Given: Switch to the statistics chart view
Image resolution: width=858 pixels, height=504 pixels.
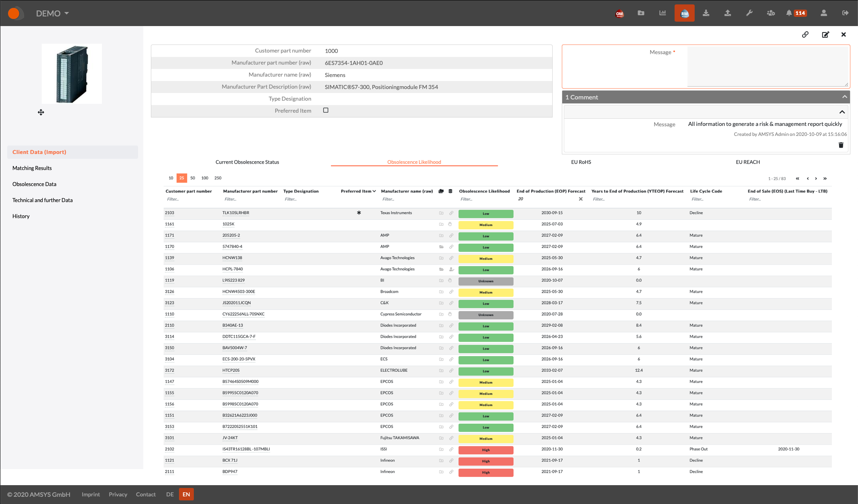Looking at the screenshot, I should 663,13.
